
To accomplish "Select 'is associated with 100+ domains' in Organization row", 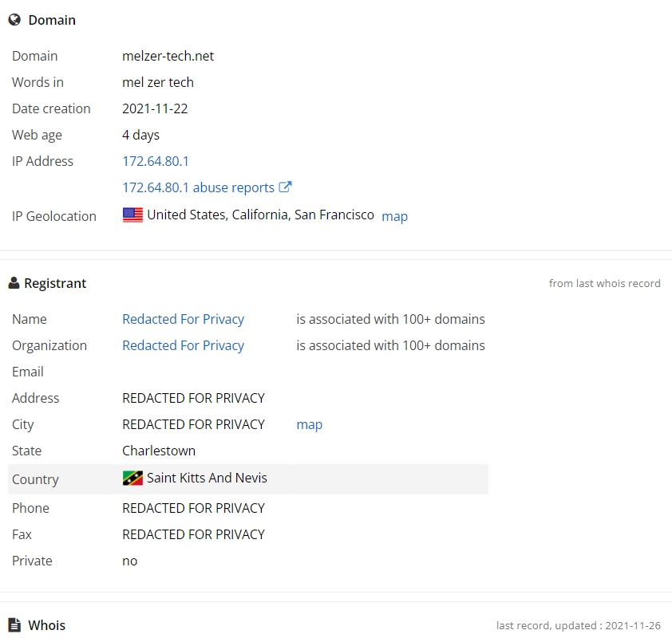I will point(390,345).
